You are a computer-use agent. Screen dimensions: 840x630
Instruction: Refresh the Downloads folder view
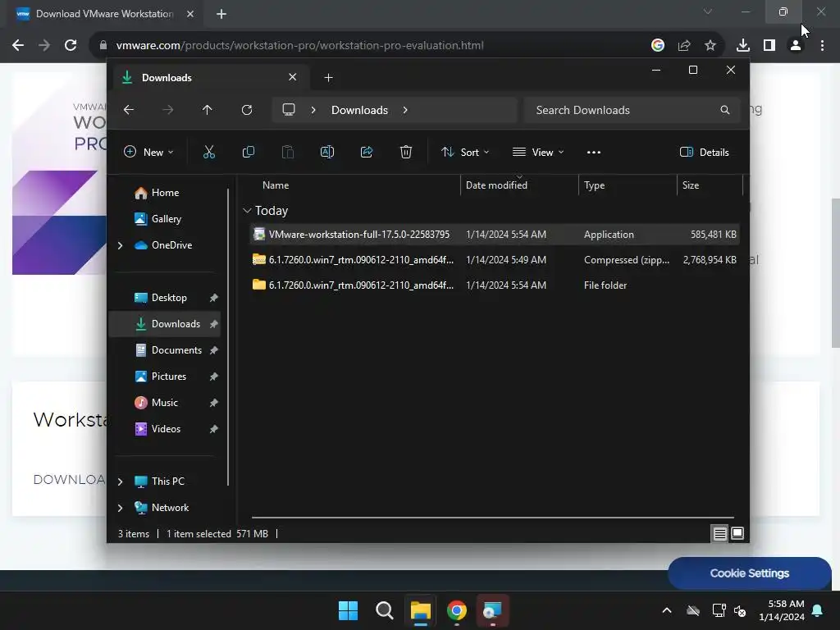pos(246,110)
